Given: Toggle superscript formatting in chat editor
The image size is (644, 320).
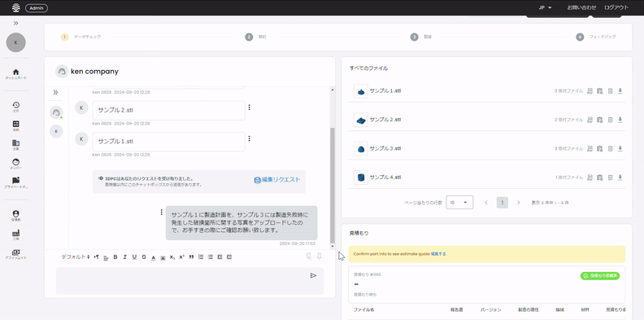Looking at the screenshot, I should [181, 257].
